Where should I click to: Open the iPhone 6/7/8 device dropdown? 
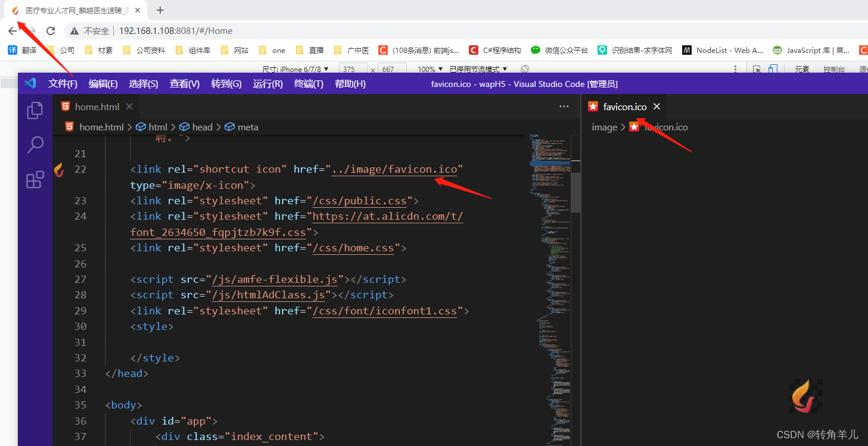click(295, 70)
